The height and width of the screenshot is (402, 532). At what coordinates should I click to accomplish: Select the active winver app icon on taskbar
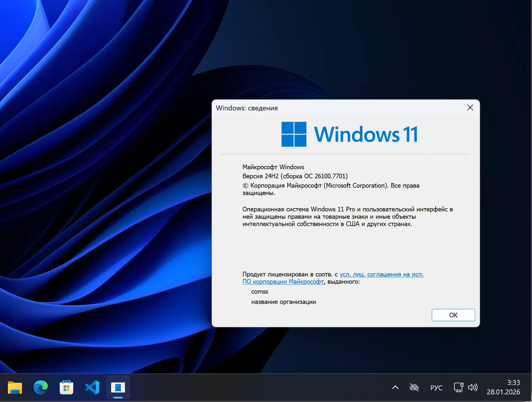(118, 387)
